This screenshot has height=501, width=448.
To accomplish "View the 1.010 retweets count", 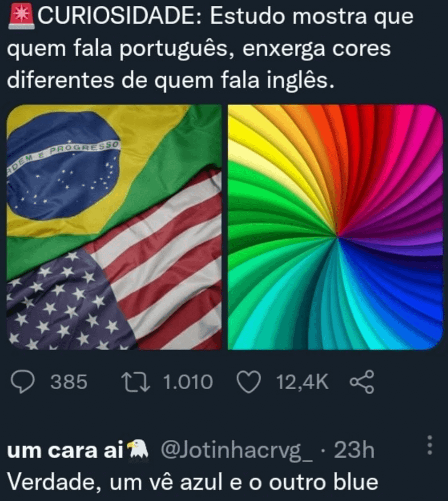I will (188, 382).
